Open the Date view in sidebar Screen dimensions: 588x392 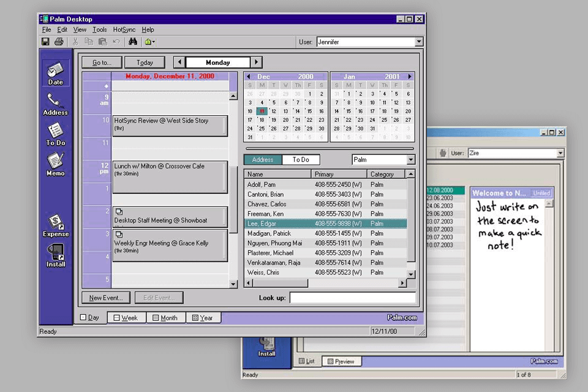pyautogui.click(x=56, y=73)
